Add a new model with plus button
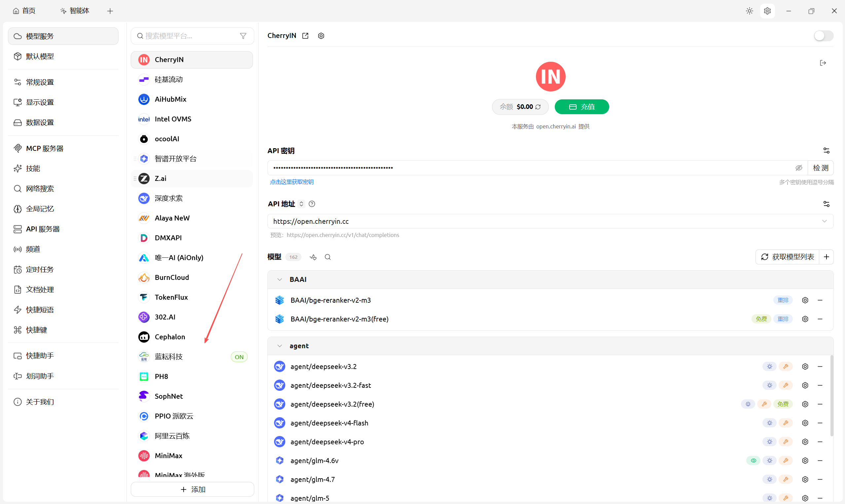The height and width of the screenshot is (504, 845). (x=826, y=257)
